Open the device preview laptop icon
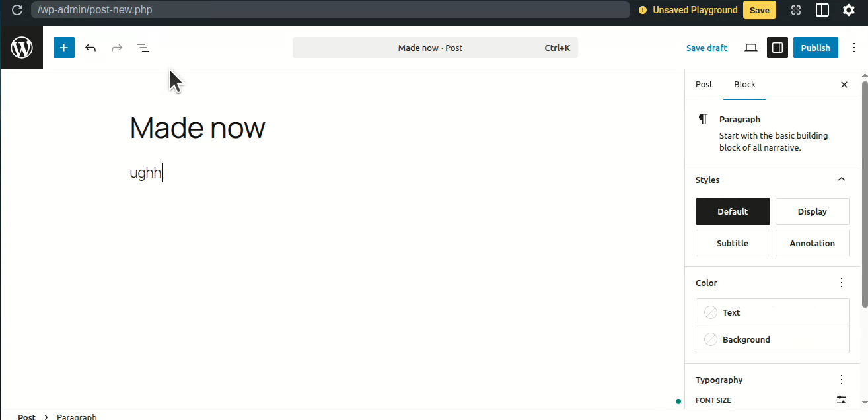The height and width of the screenshot is (420, 868). pos(751,48)
